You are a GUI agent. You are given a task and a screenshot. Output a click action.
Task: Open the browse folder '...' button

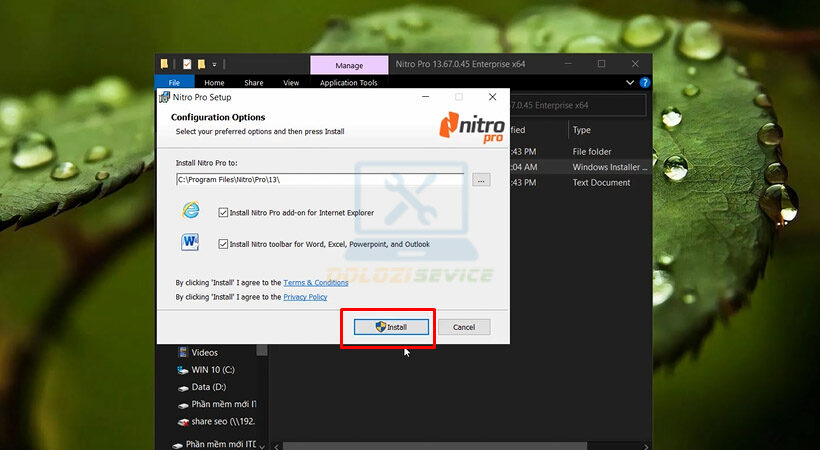(x=481, y=180)
